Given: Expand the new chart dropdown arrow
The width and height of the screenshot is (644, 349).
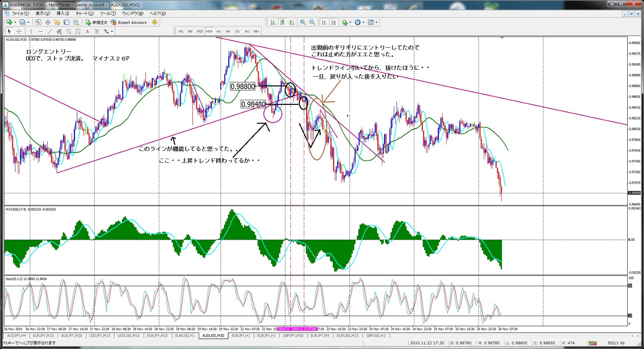Looking at the screenshot, I should point(15,22).
